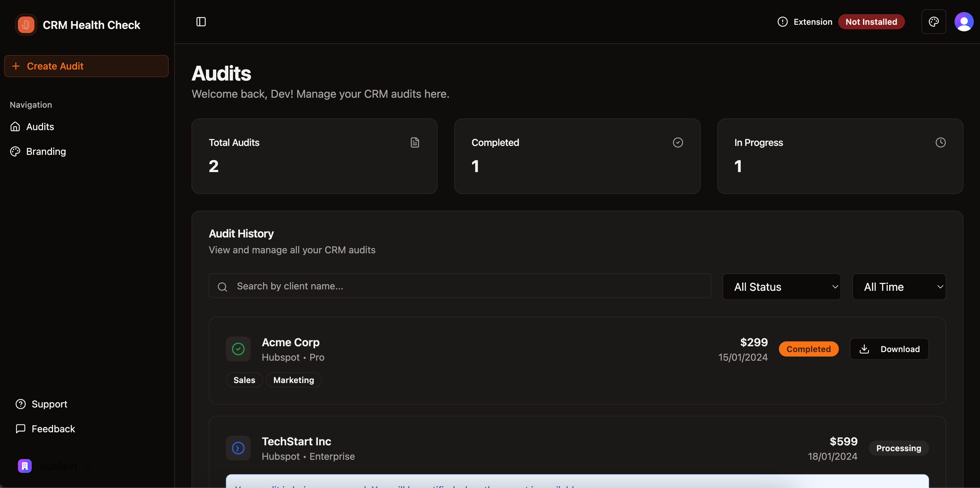Click the chat icon next to Feedback
Image resolution: width=980 pixels, height=488 pixels.
coord(21,429)
